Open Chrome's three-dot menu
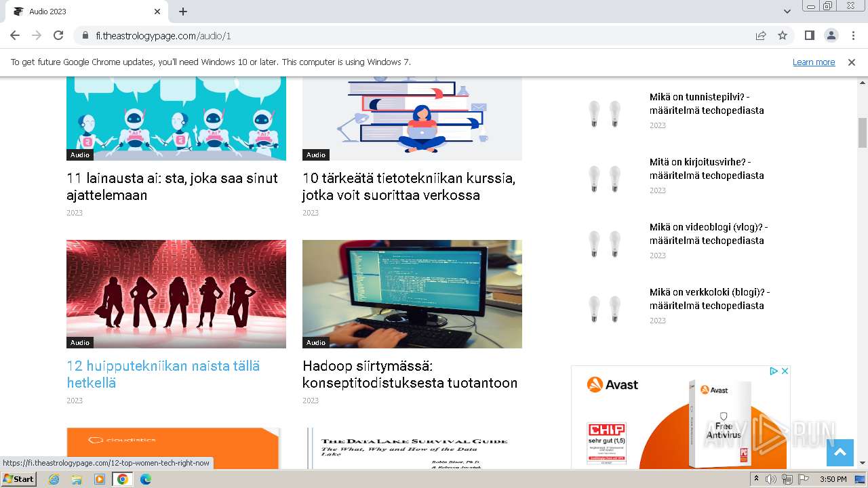 coord(853,35)
